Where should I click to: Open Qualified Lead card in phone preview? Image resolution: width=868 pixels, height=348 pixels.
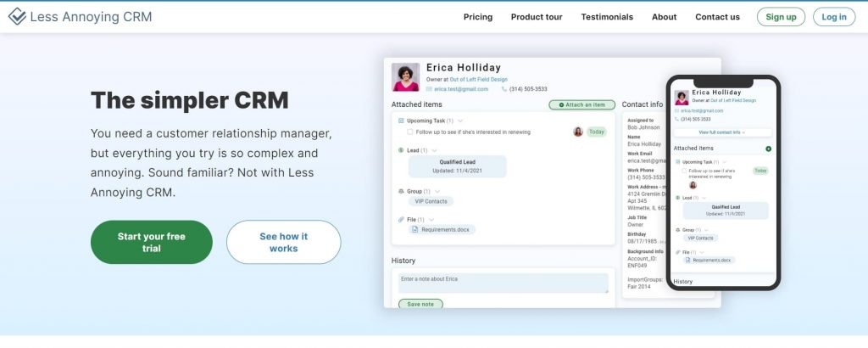point(726,210)
